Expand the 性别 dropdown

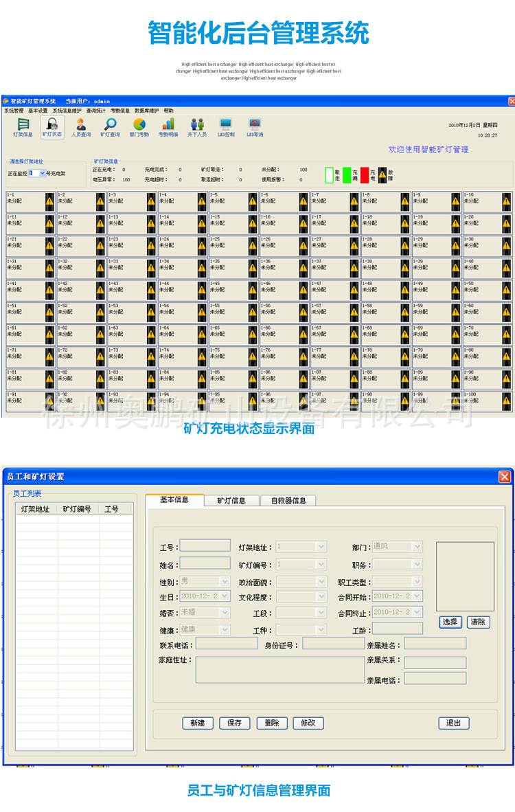(x=225, y=581)
